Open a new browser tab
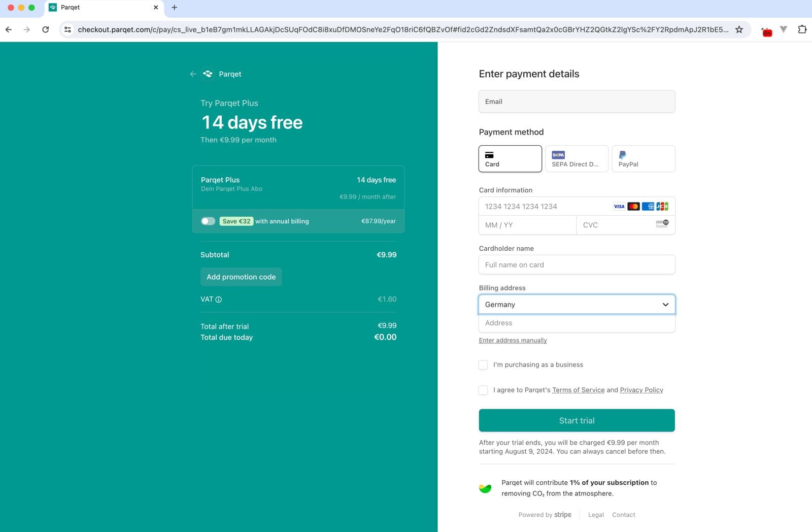Viewport: 812px width, 532px height. (174, 8)
